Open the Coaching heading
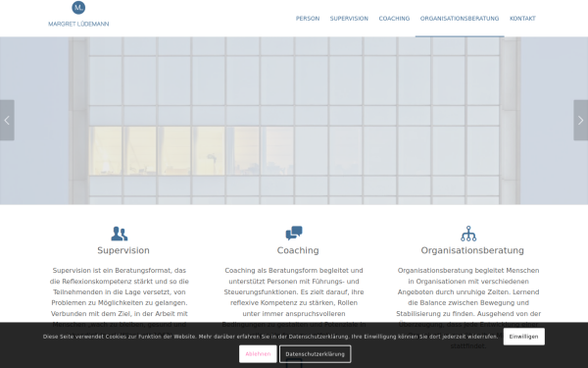The width and height of the screenshot is (588, 368). [x=298, y=250]
